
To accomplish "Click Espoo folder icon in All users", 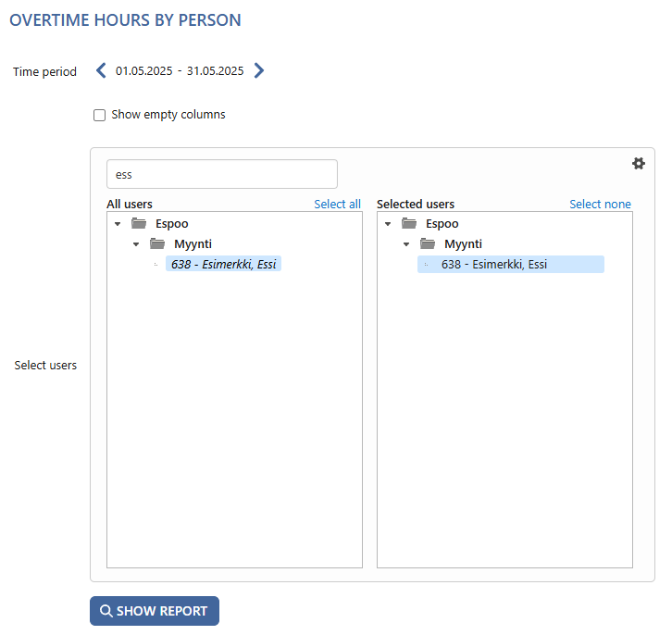I will pyautogui.click(x=139, y=223).
